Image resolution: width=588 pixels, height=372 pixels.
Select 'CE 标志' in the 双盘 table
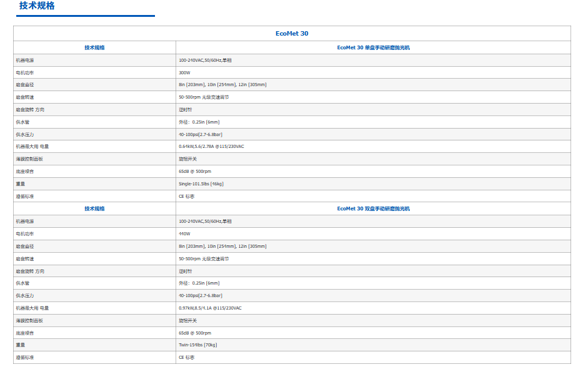coord(186,358)
